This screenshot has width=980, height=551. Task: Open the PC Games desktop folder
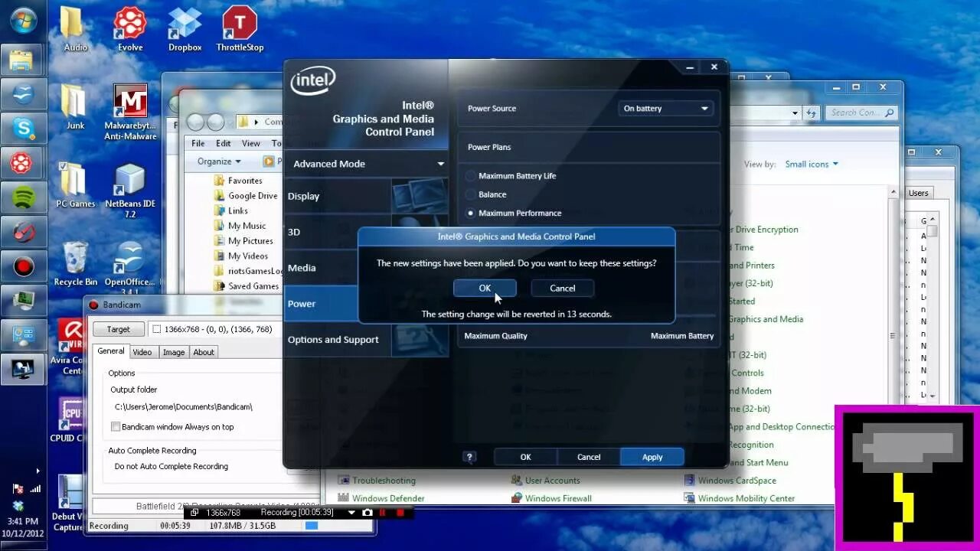pos(75,185)
